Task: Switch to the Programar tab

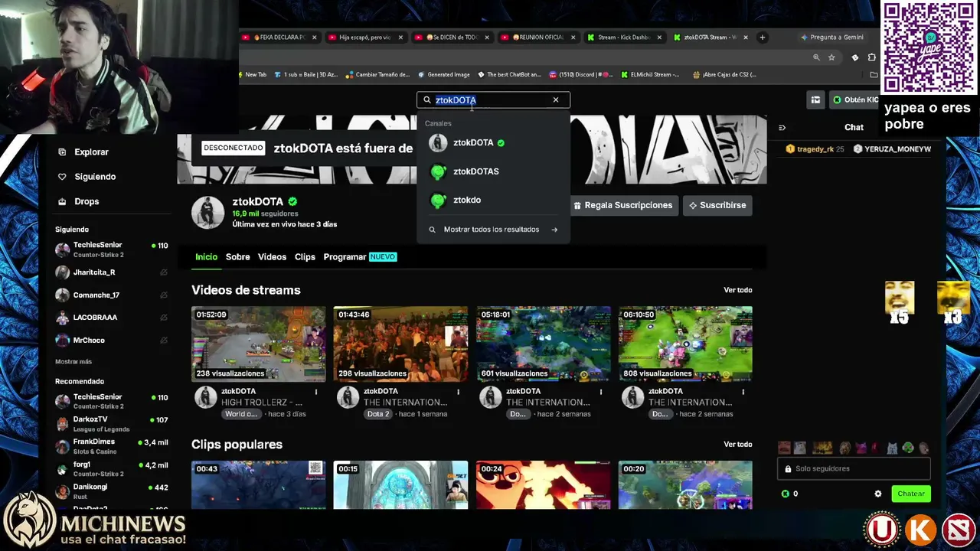Action: (359, 257)
